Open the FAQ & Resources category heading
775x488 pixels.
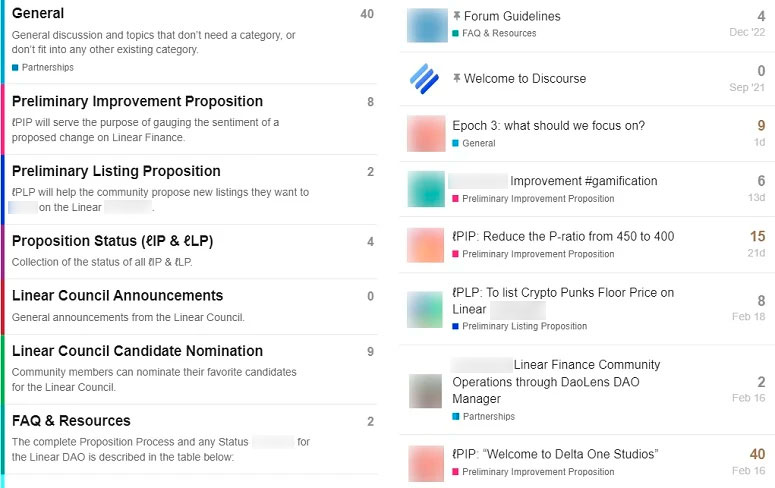point(71,421)
